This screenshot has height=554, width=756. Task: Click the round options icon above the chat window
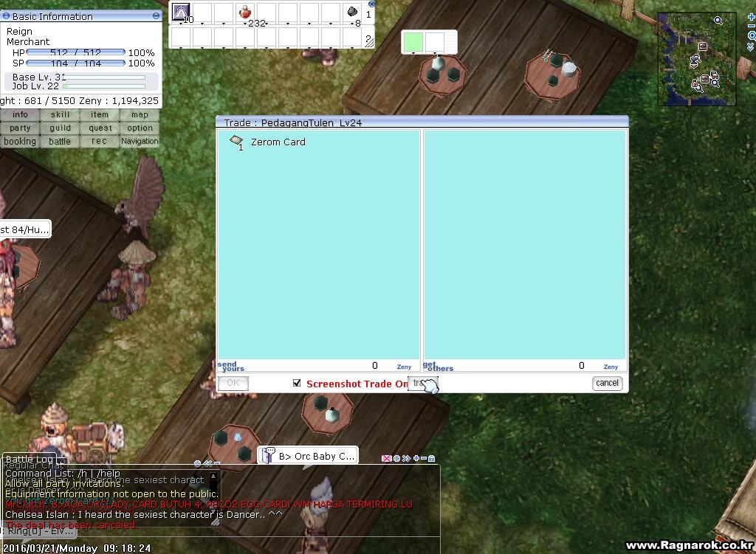[x=396, y=458]
